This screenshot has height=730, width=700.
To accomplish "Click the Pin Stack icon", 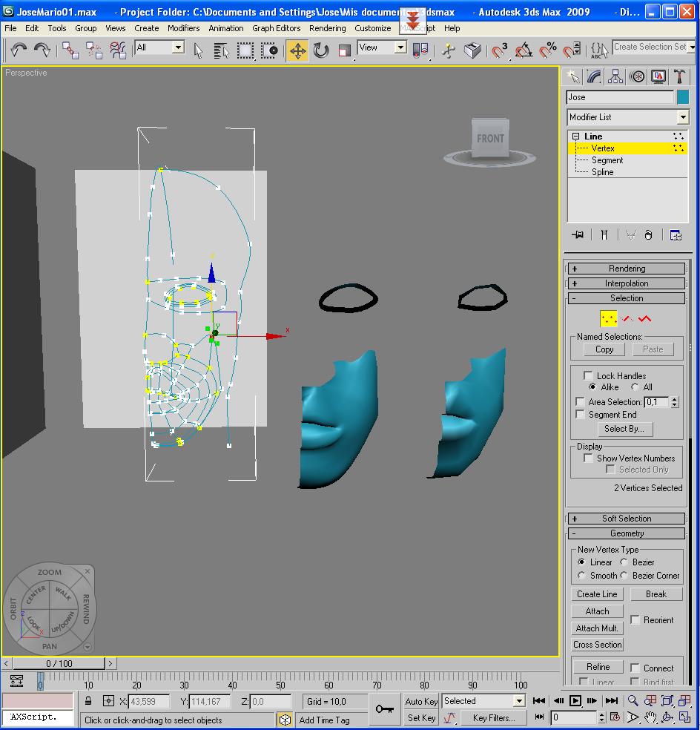I will tap(578, 234).
